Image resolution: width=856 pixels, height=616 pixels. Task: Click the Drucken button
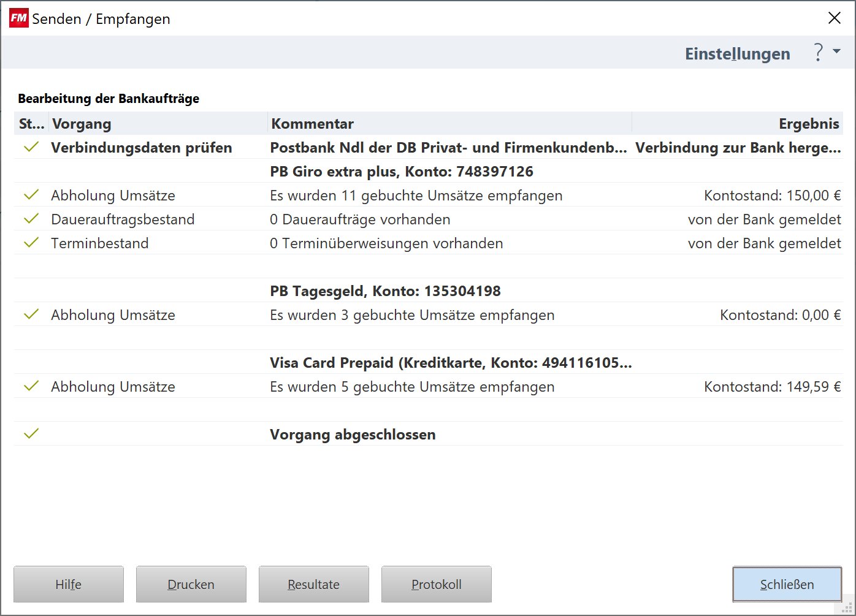tap(191, 584)
